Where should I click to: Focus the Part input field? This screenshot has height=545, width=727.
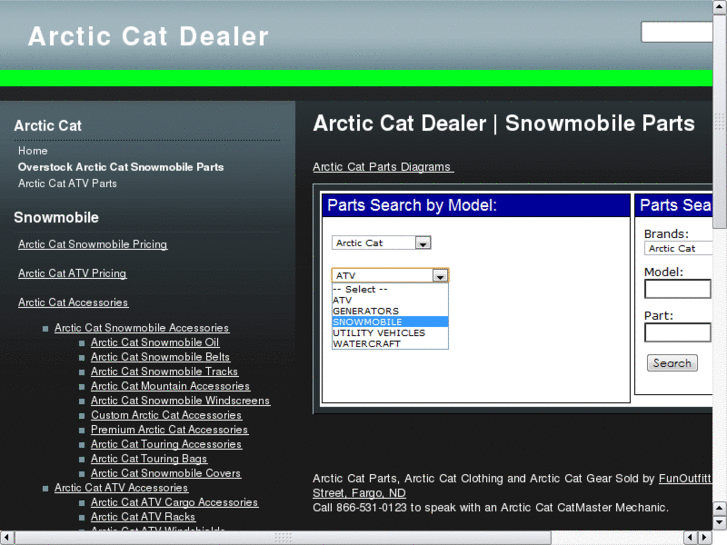[x=677, y=333]
